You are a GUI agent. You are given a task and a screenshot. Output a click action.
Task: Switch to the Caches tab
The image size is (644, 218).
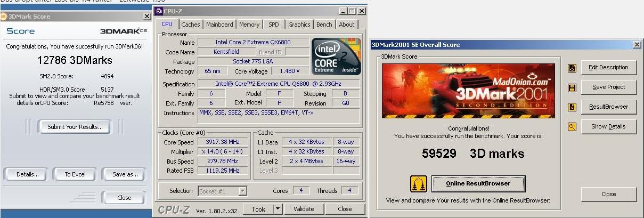[x=191, y=25]
